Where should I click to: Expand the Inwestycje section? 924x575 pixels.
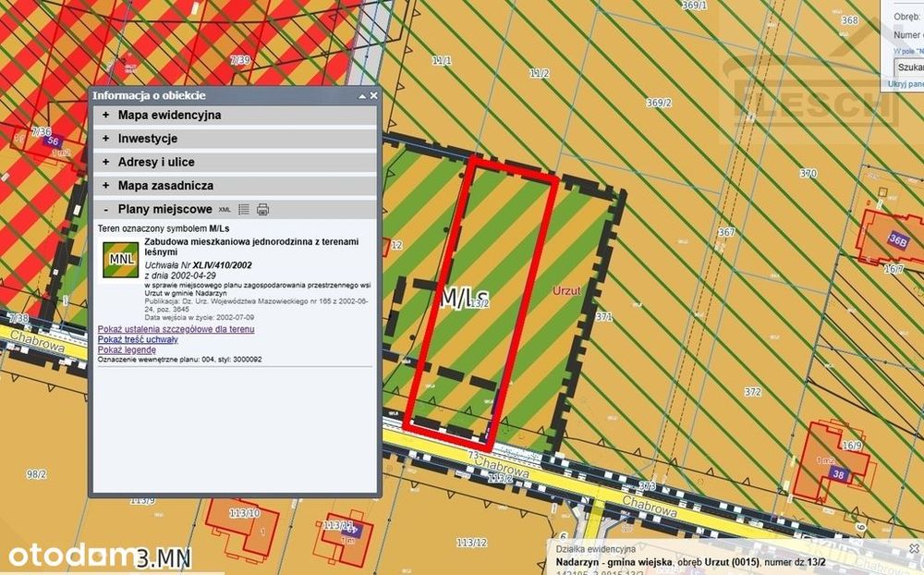click(235, 139)
